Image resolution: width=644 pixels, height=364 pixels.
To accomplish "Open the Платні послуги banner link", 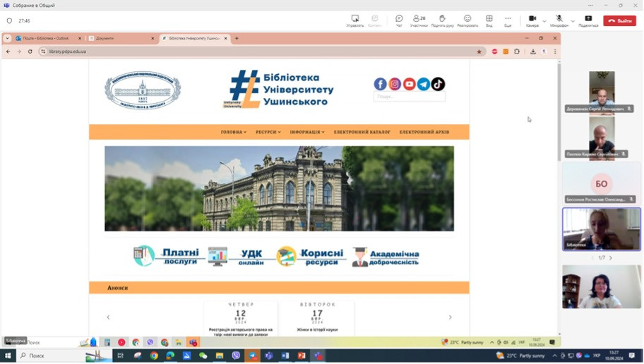I will [x=167, y=256].
